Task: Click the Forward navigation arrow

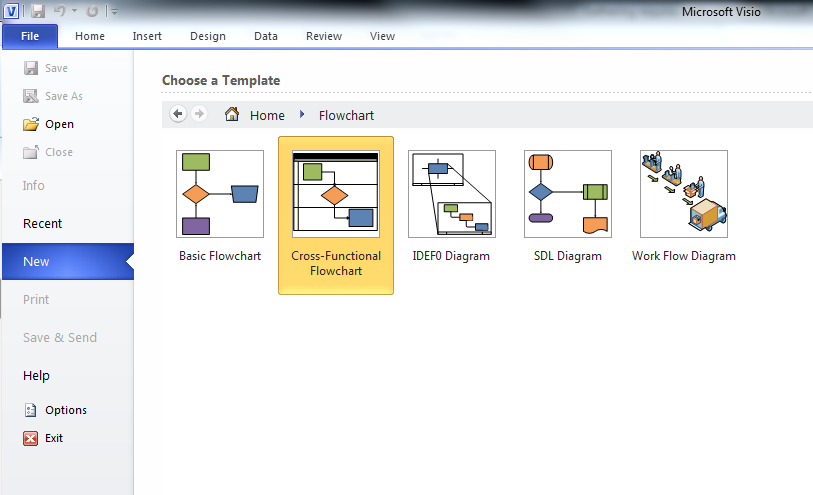Action: (x=198, y=114)
